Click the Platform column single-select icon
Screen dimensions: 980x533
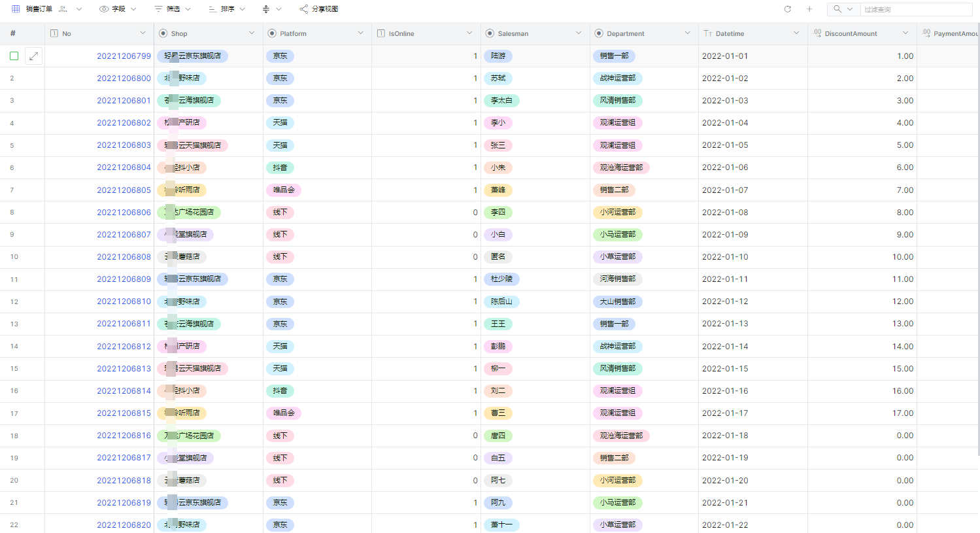pyautogui.click(x=272, y=33)
